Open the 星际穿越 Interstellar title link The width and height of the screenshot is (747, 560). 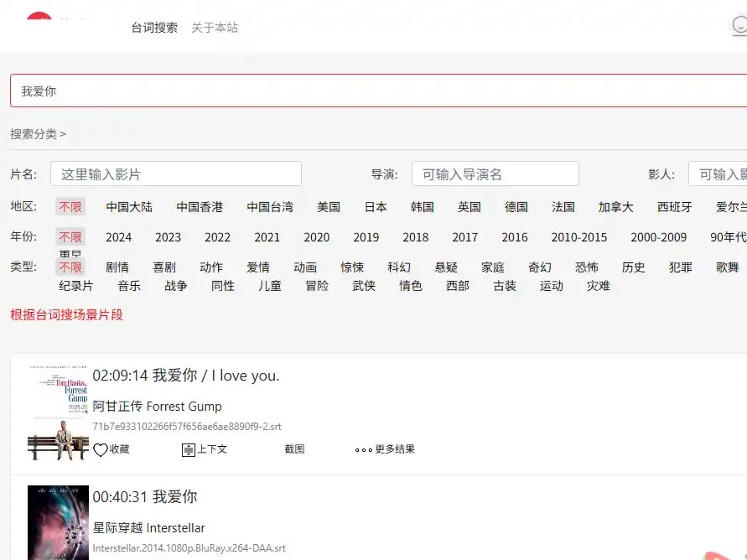click(148, 527)
